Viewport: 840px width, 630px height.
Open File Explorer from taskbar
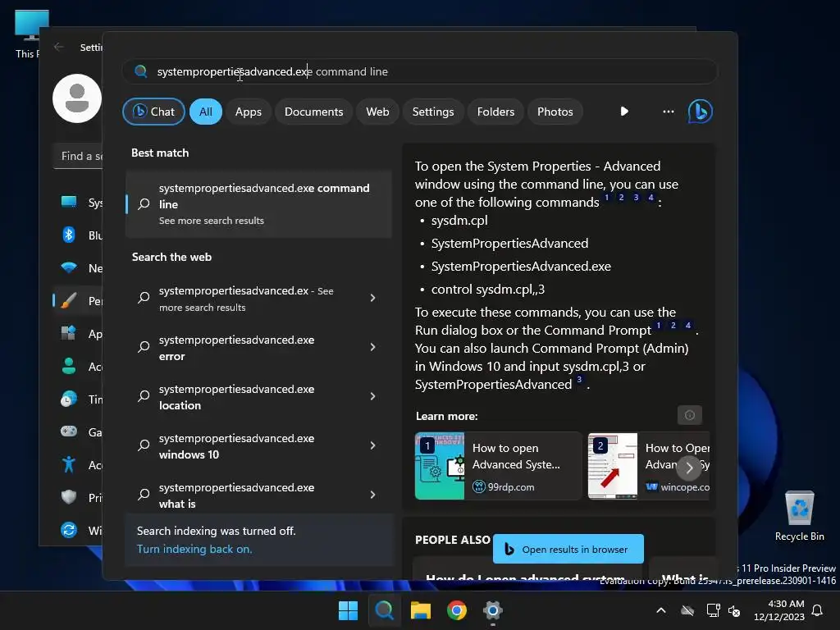[421, 610]
